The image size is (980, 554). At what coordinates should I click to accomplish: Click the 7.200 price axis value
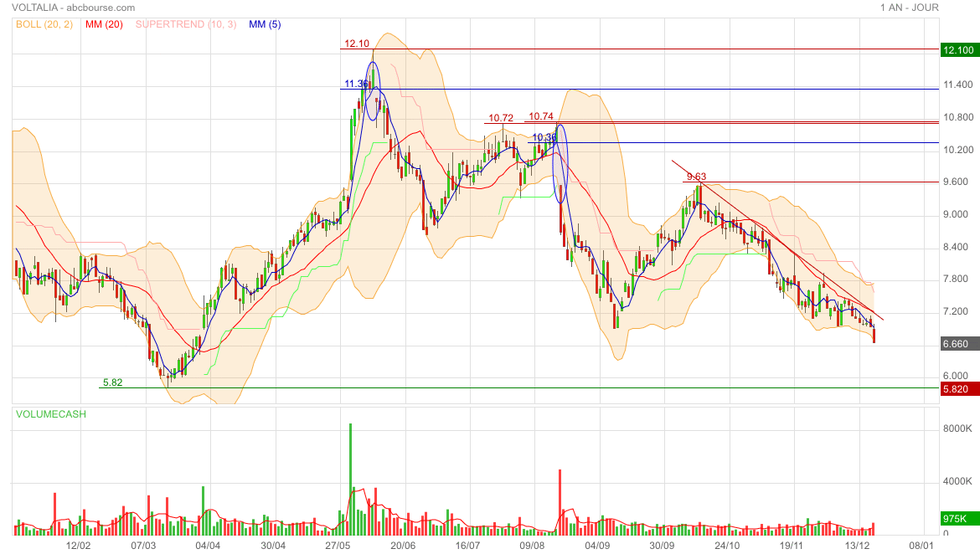tap(956, 311)
